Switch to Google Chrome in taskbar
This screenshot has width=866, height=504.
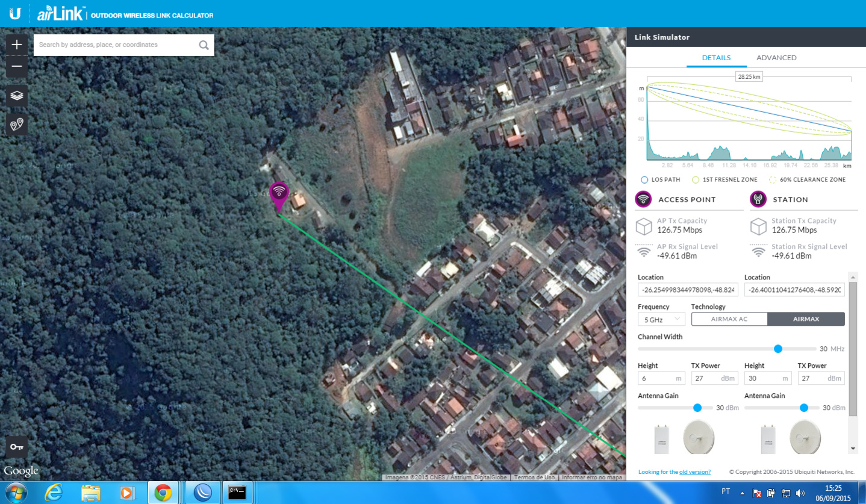(x=163, y=493)
